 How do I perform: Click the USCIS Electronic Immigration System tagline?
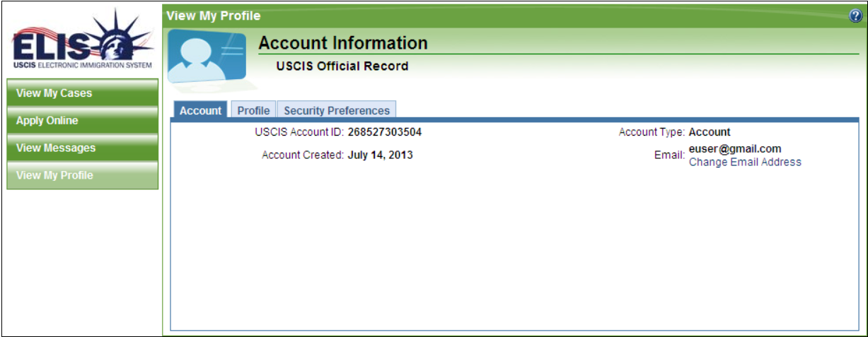point(82,65)
